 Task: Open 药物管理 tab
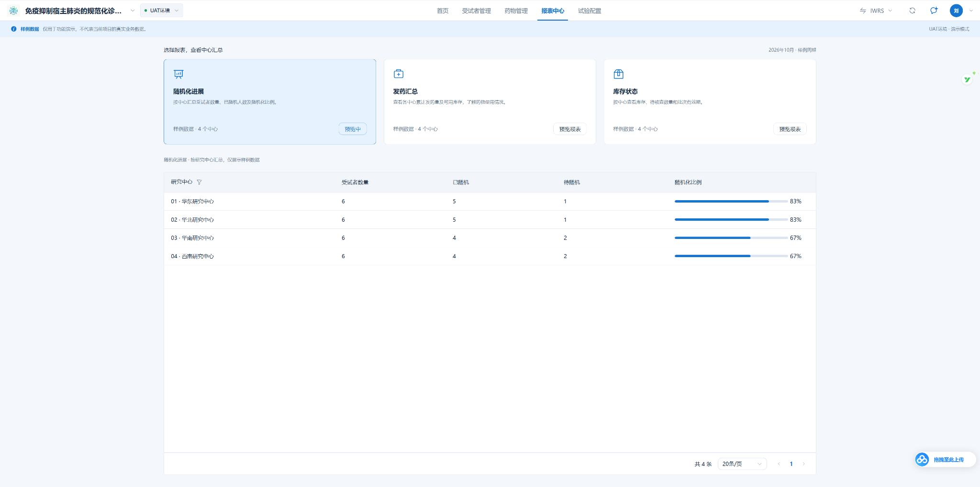pyautogui.click(x=516, y=11)
